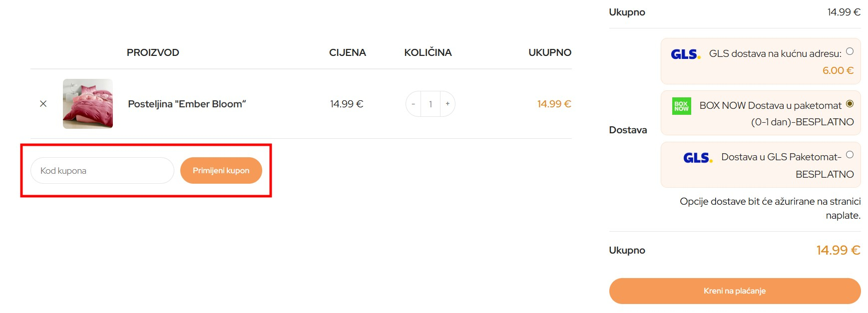Click the KOLIČINA column header
The width and height of the screenshot is (868, 313).
coord(428,52)
